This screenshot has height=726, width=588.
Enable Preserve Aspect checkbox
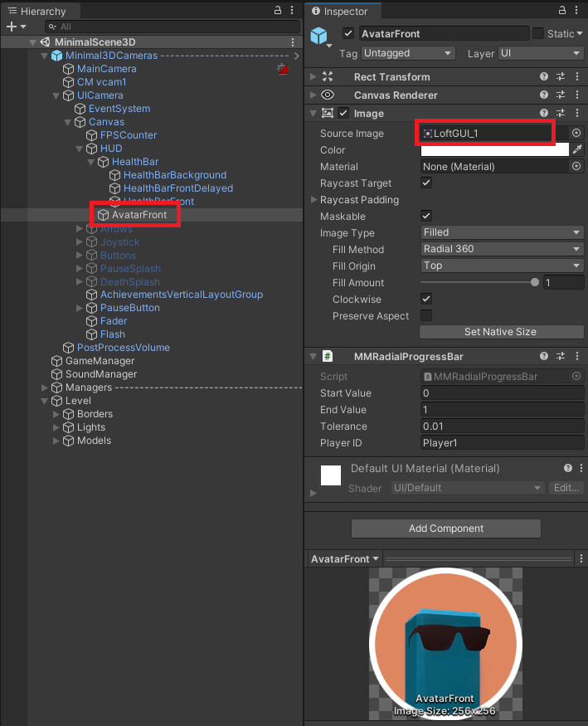pos(426,315)
